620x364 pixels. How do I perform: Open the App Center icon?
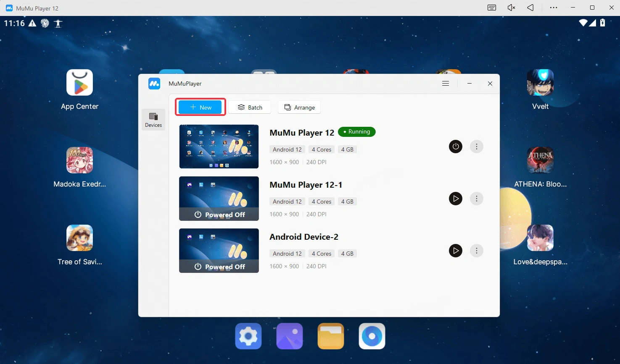click(79, 83)
